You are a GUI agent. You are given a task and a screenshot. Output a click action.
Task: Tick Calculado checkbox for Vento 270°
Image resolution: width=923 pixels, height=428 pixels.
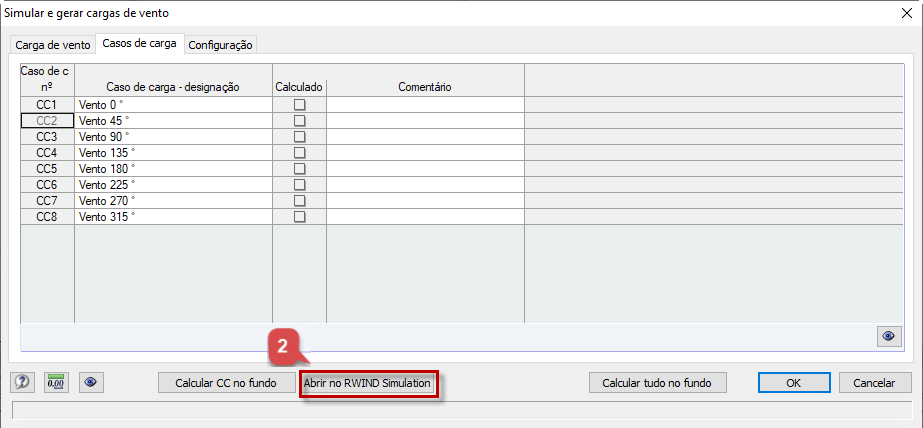coord(300,200)
